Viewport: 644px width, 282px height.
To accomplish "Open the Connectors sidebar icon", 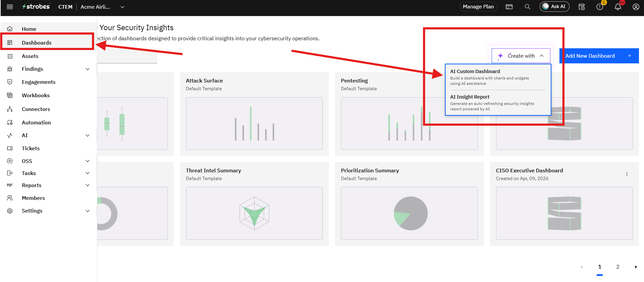I will pos(10,109).
